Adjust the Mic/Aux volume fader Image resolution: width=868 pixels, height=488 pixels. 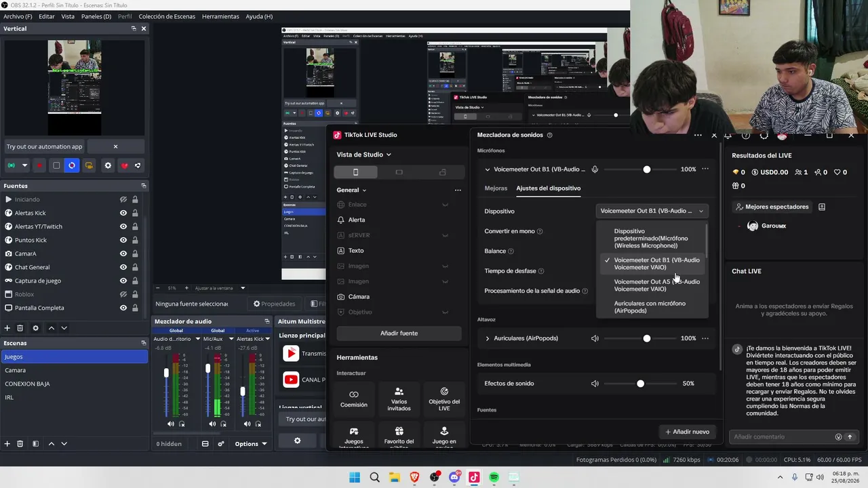pos(208,369)
